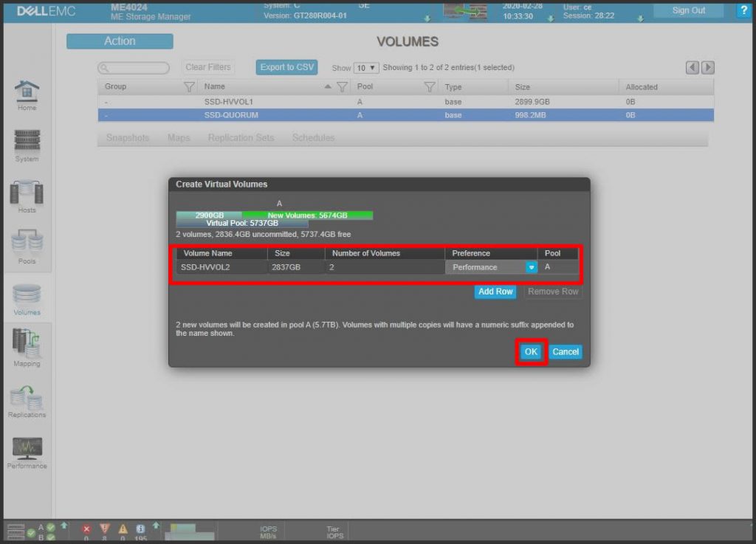
Task: Go to the Replications section
Action: click(27, 402)
